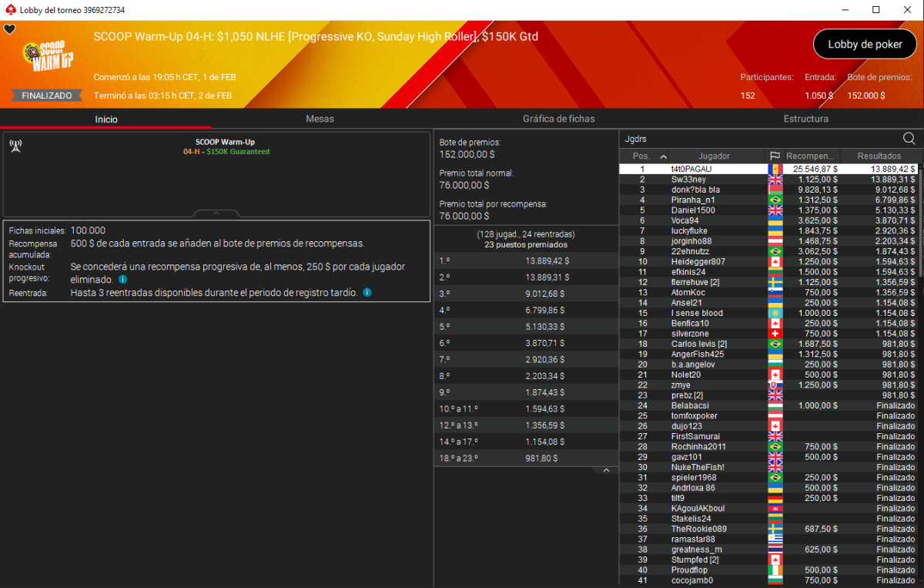The image size is (924, 588).
Task: Open the player search magnifier
Action: coord(909,139)
